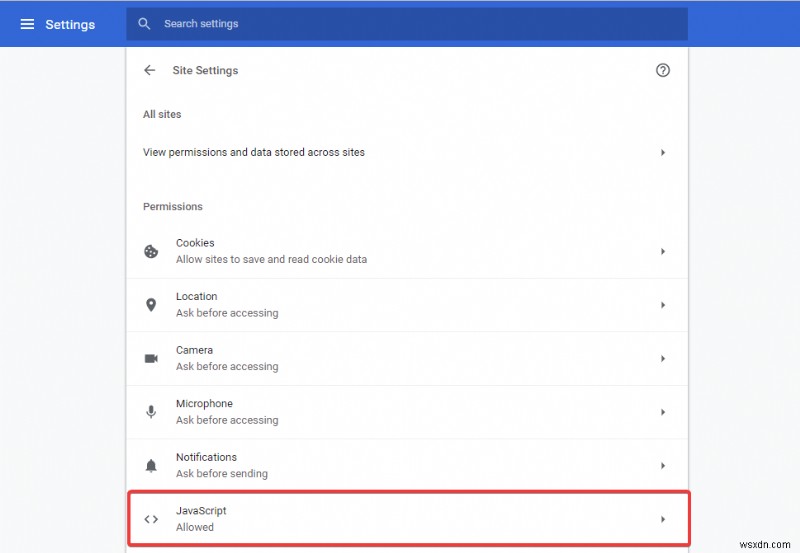Open the Location permission settings
This screenshot has width=800, height=553.
pyautogui.click(x=407, y=305)
